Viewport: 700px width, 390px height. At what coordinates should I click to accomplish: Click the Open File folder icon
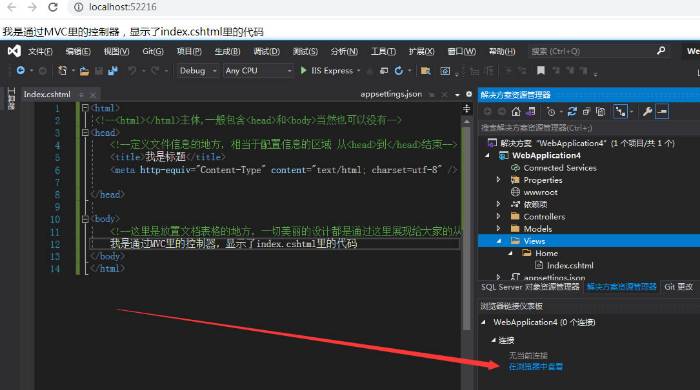pyautogui.click(x=84, y=71)
